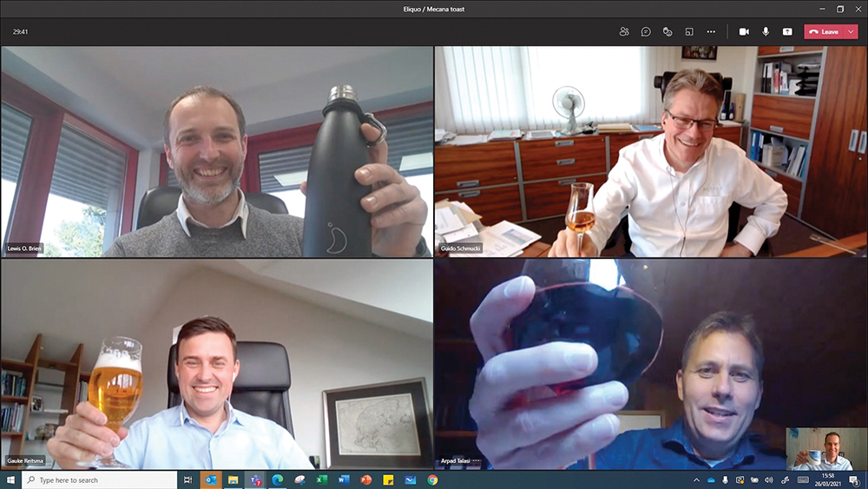Open Windows Start menu
868x489 pixels.
(10, 479)
